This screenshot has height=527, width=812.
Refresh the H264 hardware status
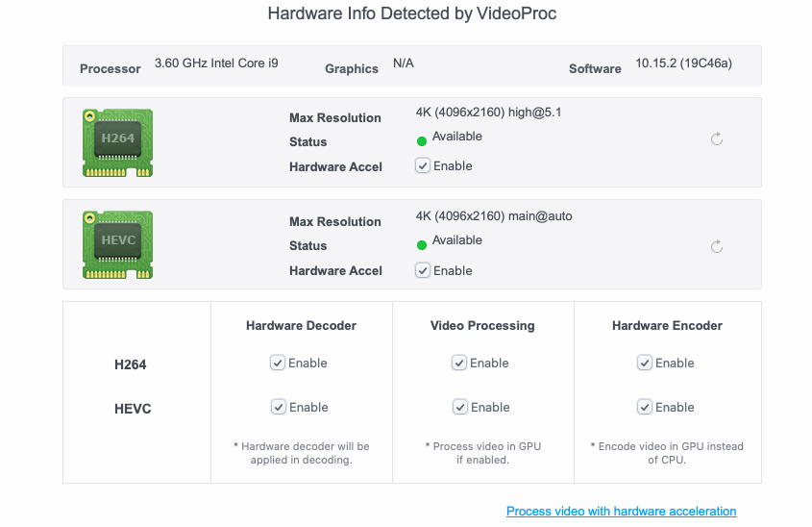(x=716, y=139)
